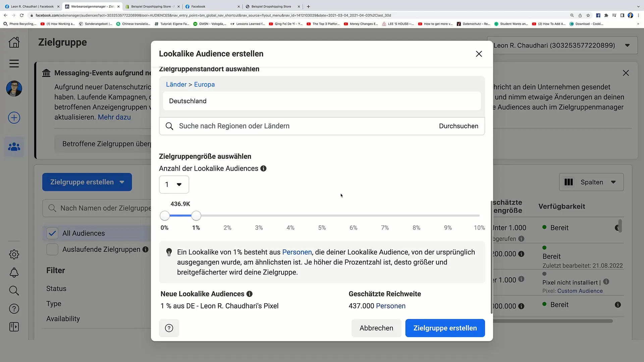The width and height of the screenshot is (644, 362).
Task: Click the blue Zielgruppe erstellen confirm button
Action: pyautogui.click(x=445, y=328)
